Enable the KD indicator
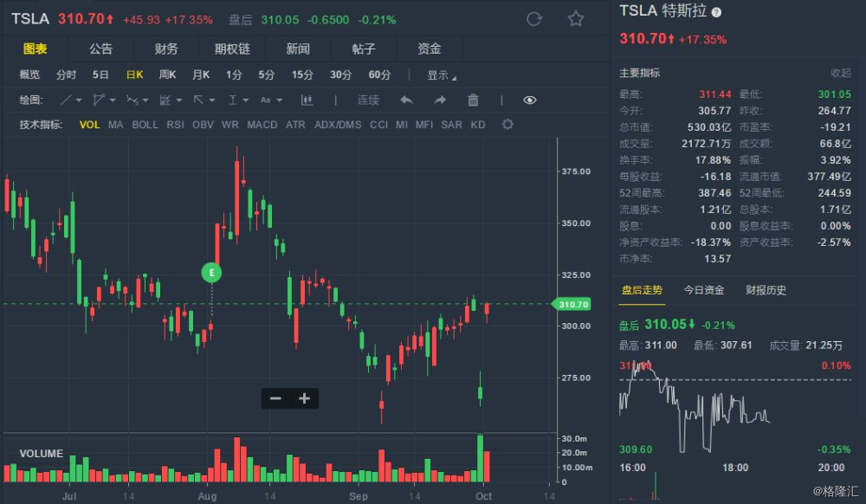The width and height of the screenshot is (866, 504). pyautogui.click(x=478, y=125)
